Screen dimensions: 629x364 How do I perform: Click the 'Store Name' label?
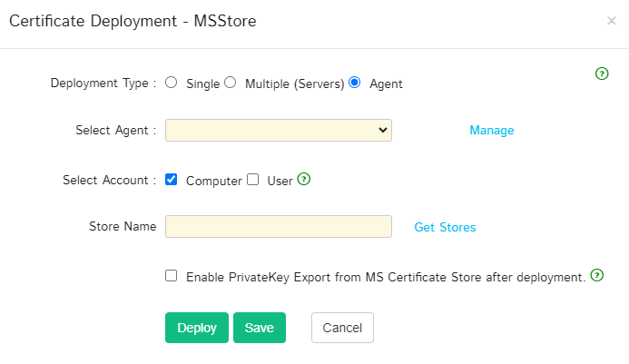123,226
